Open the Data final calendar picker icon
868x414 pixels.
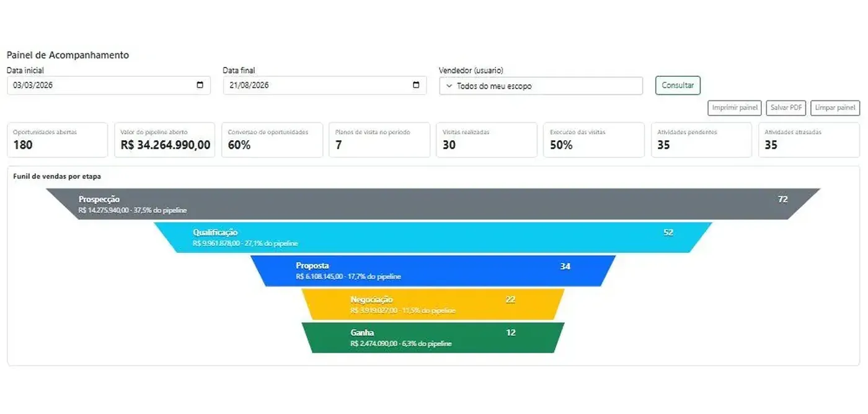click(416, 85)
